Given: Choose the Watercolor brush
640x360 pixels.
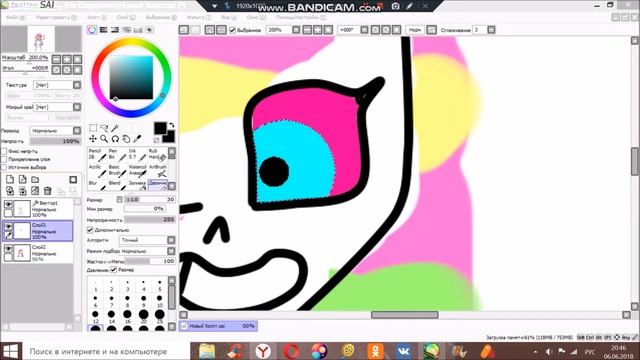Looking at the screenshot, I should (x=137, y=171).
